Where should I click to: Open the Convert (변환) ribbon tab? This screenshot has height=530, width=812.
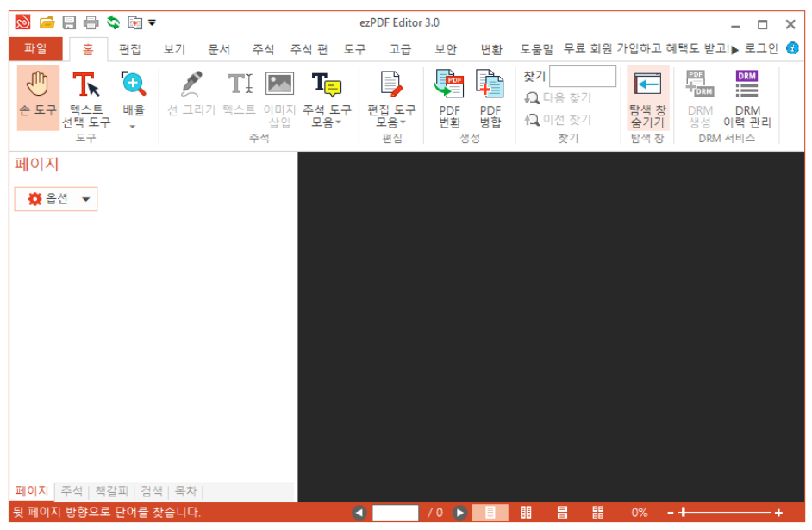coord(491,50)
